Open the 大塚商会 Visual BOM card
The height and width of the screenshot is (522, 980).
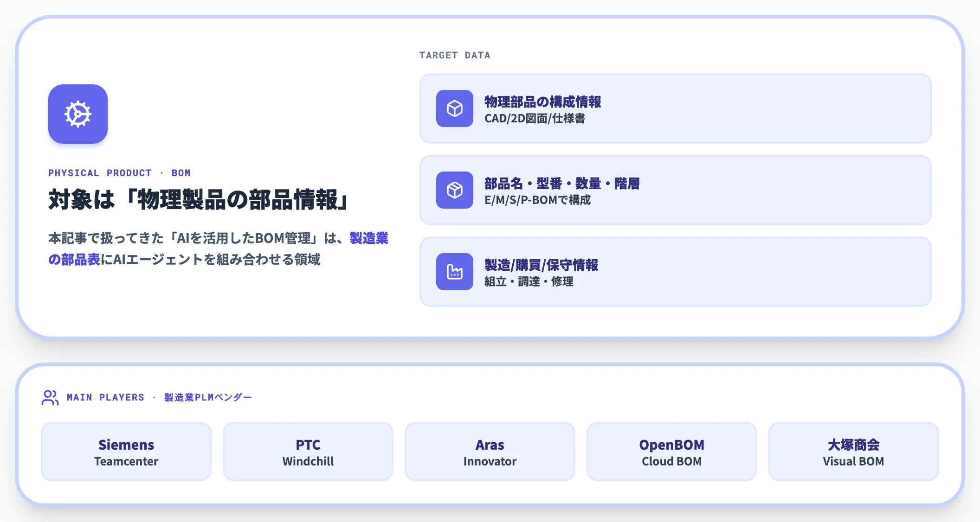(x=854, y=452)
